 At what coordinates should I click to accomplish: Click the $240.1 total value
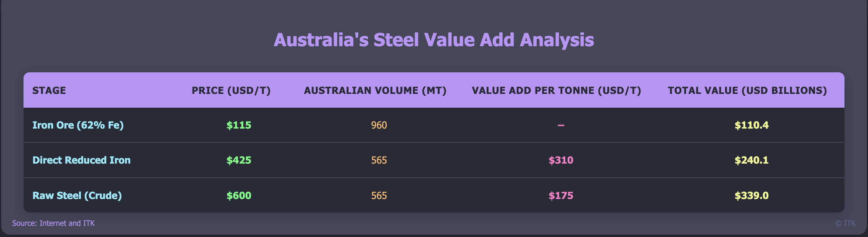752,160
